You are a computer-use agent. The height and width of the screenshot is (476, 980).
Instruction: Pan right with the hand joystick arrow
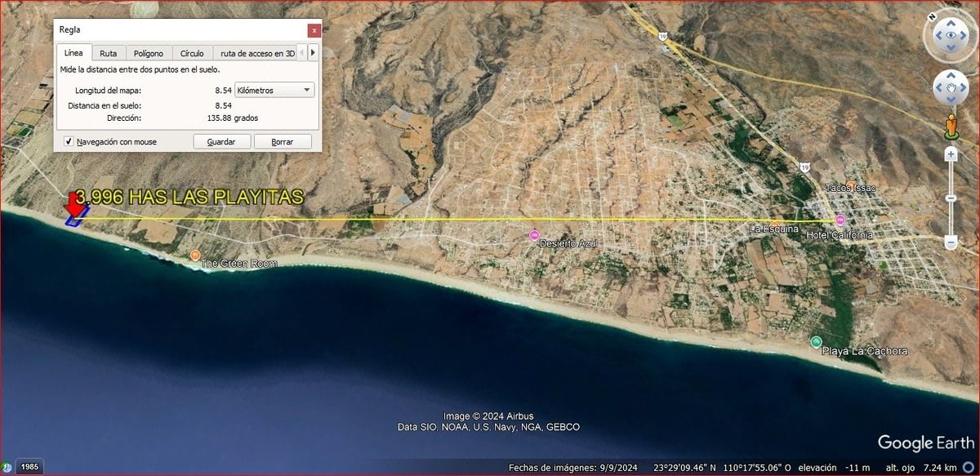coord(964,87)
